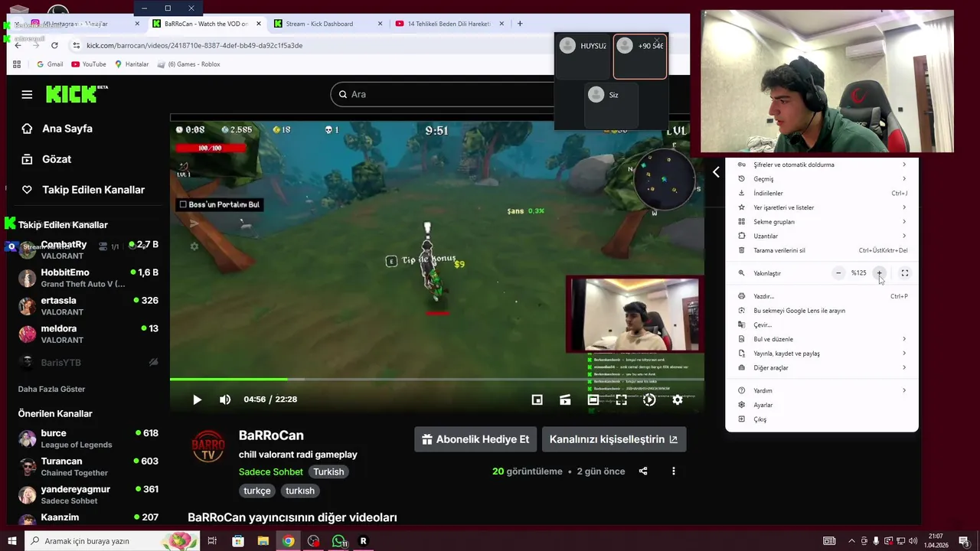Open the Sadece Sohbet category link
This screenshot has width=980, height=551.
coord(271,471)
